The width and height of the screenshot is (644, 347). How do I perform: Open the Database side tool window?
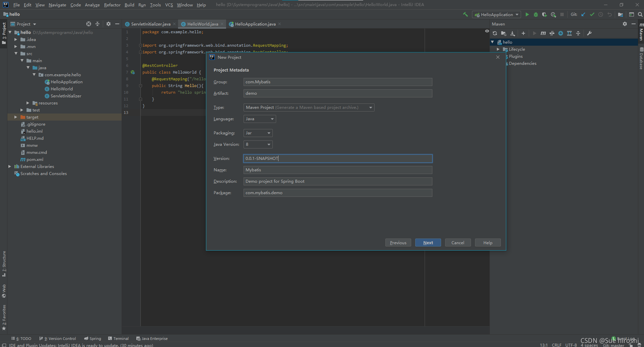[x=641, y=58]
